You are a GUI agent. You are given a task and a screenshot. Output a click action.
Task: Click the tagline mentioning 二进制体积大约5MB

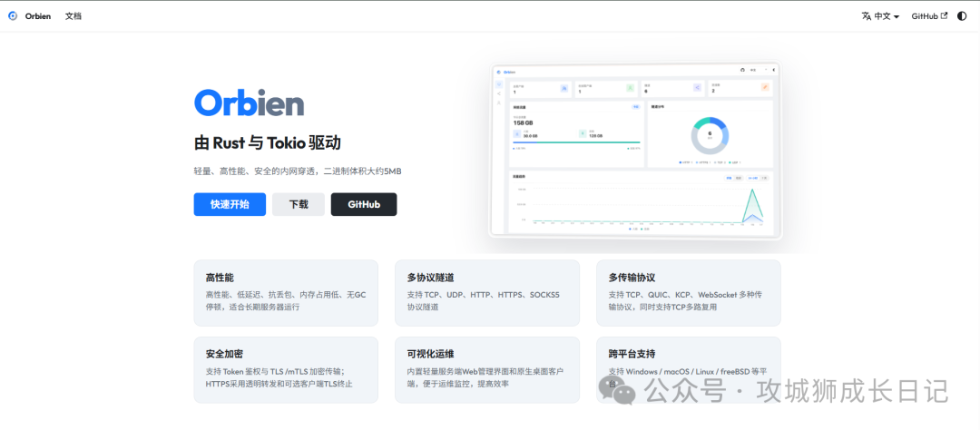click(x=297, y=171)
